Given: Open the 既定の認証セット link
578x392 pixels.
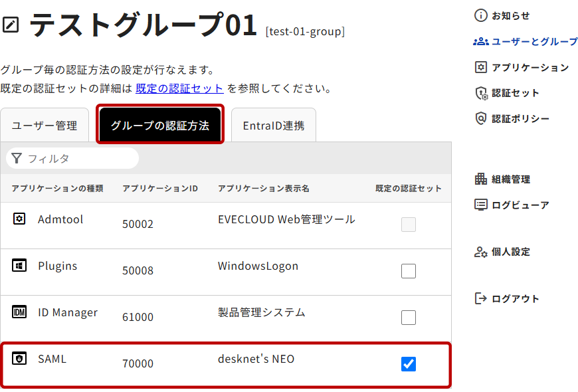Looking at the screenshot, I should tap(179, 88).
